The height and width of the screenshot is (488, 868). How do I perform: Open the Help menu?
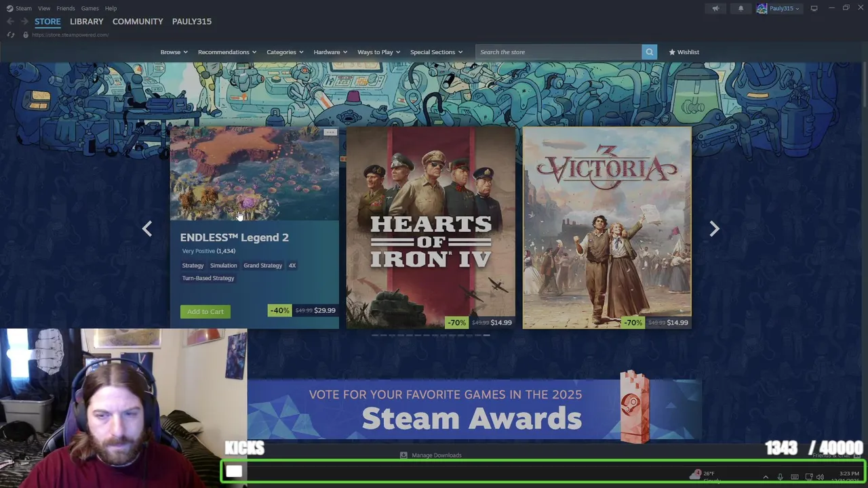click(111, 8)
